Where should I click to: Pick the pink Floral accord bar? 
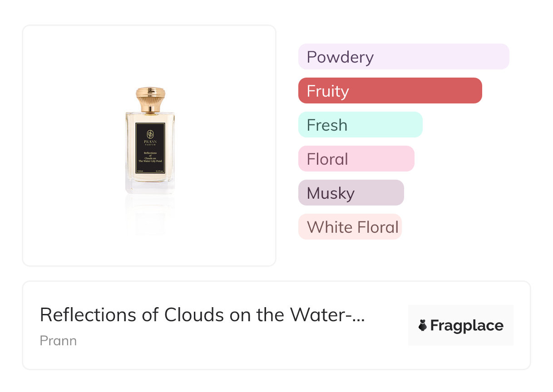click(x=356, y=159)
